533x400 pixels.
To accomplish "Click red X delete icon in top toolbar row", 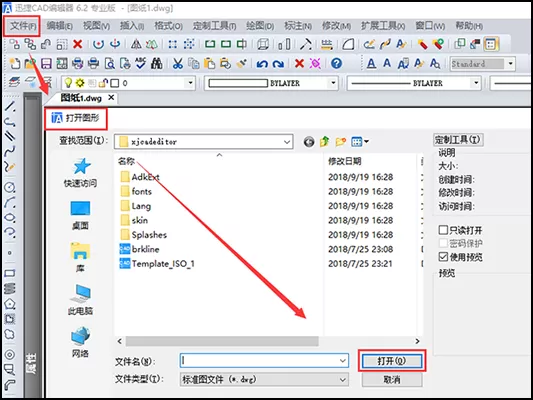I will tap(78, 44).
